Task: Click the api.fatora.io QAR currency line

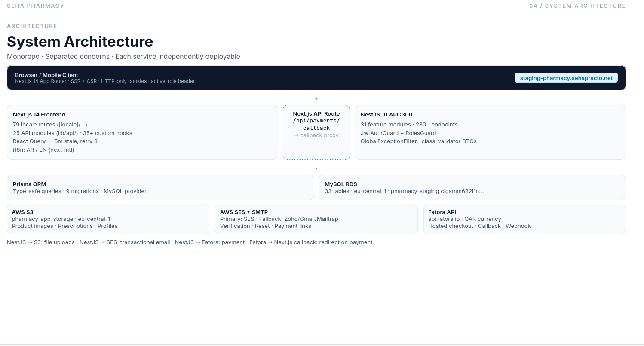Action: click(x=465, y=219)
